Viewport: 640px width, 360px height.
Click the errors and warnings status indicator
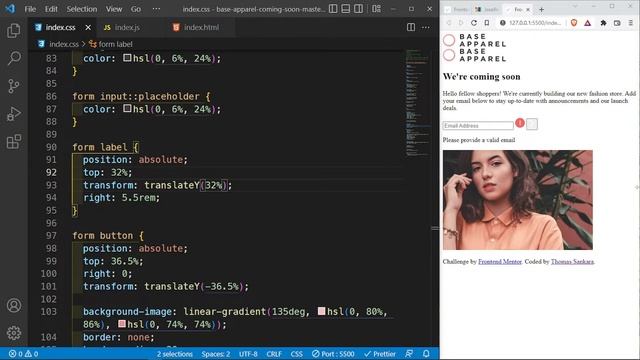[23, 354]
